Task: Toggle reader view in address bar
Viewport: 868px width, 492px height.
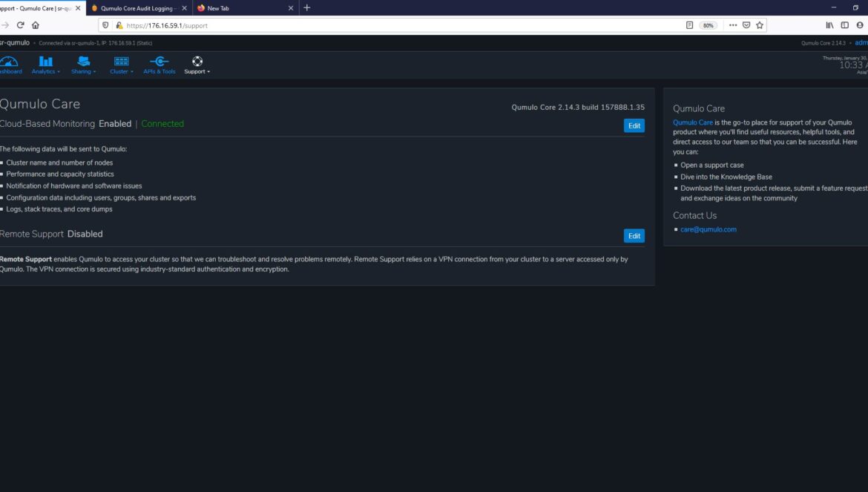Action: click(x=689, y=25)
